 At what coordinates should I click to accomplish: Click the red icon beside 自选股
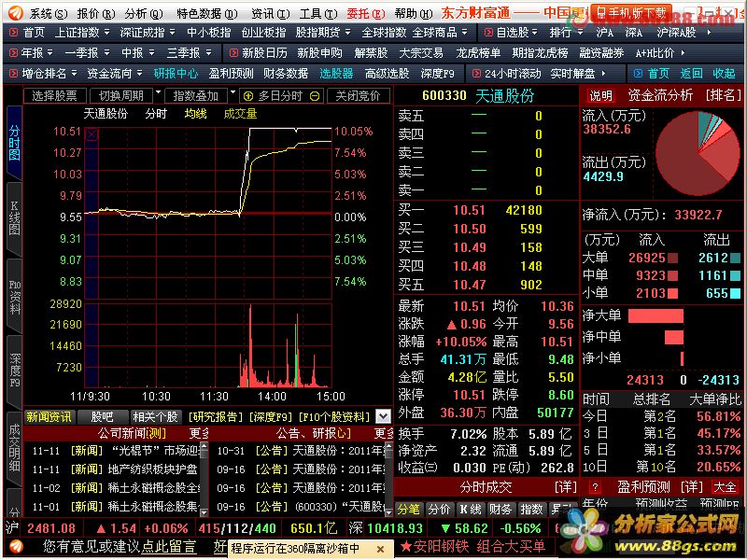pos(488,33)
